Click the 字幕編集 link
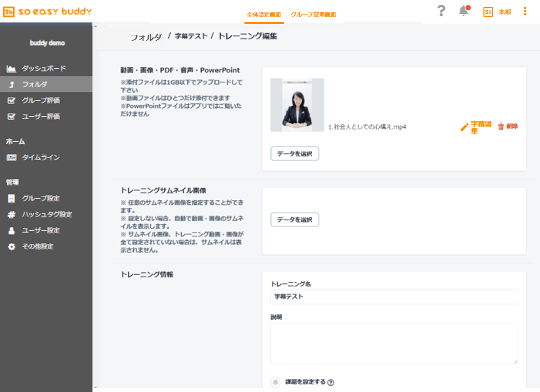The width and height of the screenshot is (540, 392). (481, 127)
